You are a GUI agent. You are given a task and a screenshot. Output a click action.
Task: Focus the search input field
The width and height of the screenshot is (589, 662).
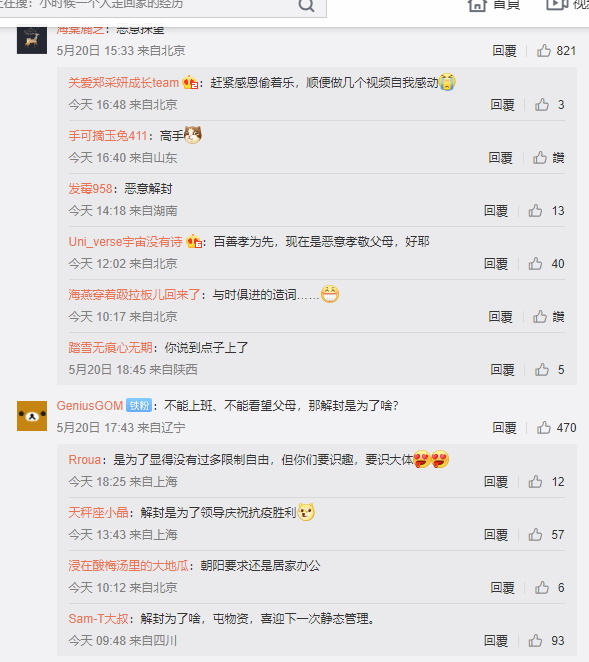[148, 5]
